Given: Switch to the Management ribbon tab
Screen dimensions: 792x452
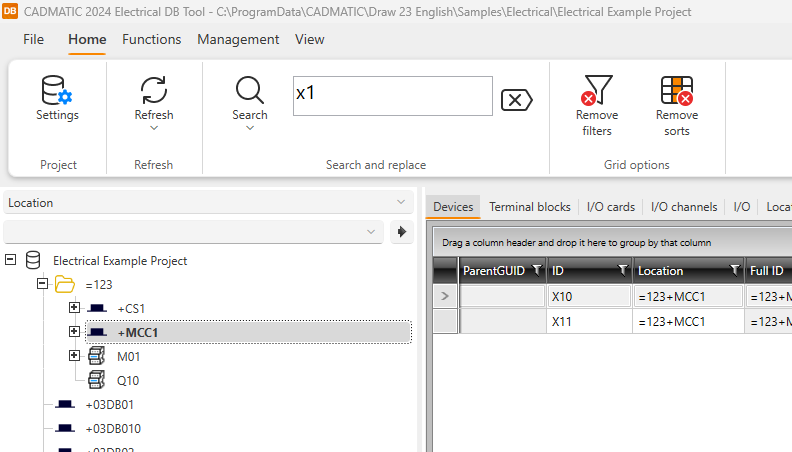Looking at the screenshot, I should [238, 39].
